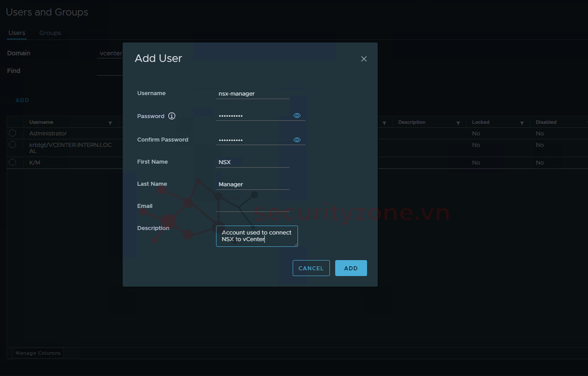Open the Domain dropdown
The image size is (588, 376).
point(110,54)
